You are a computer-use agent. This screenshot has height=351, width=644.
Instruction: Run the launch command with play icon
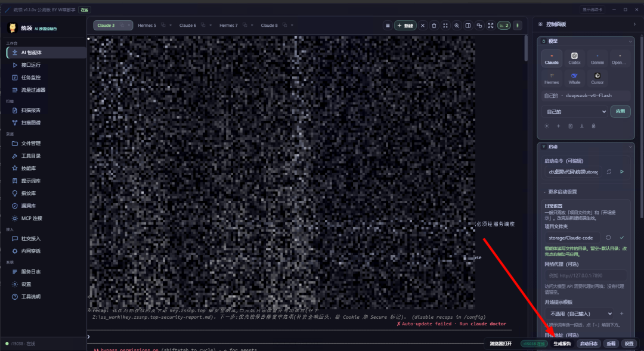(622, 172)
